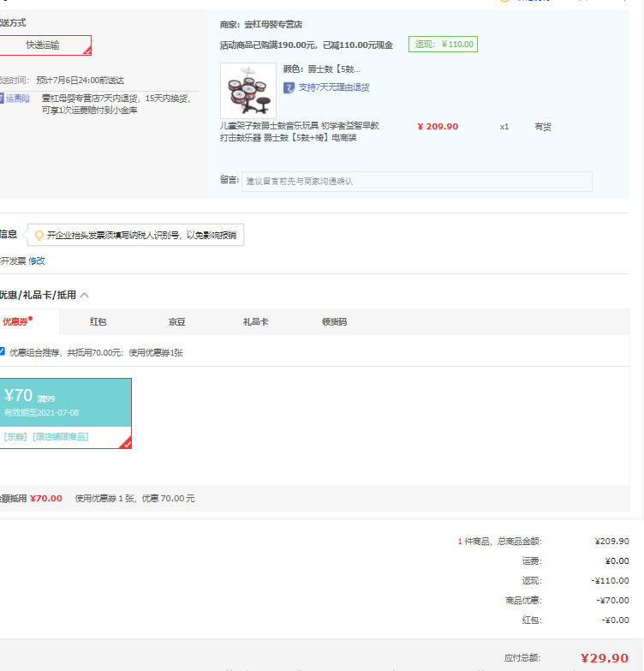Click the 7-day no-reason return icon
This screenshot has height=671, width=644.
point(289,87)
